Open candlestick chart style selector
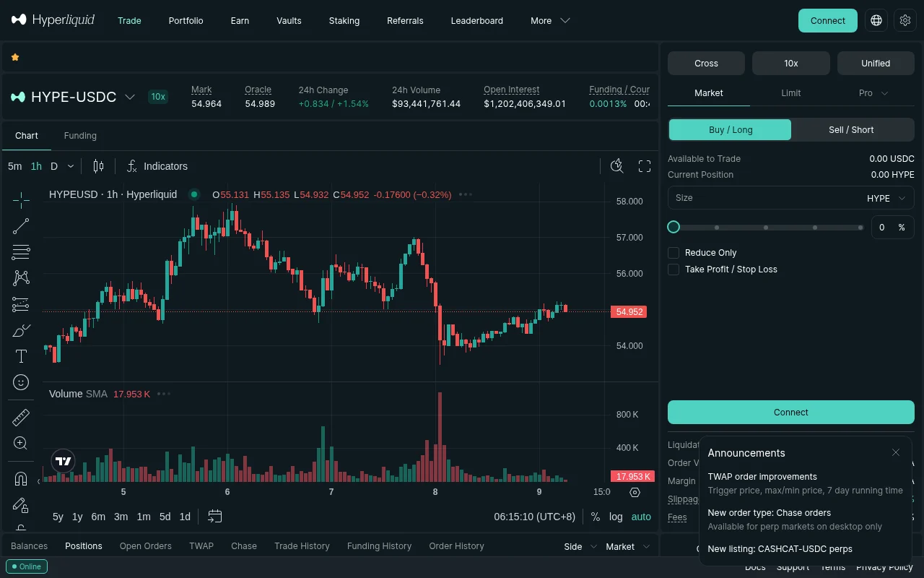This screenshot has width=924, height=578. click(98, 166)
